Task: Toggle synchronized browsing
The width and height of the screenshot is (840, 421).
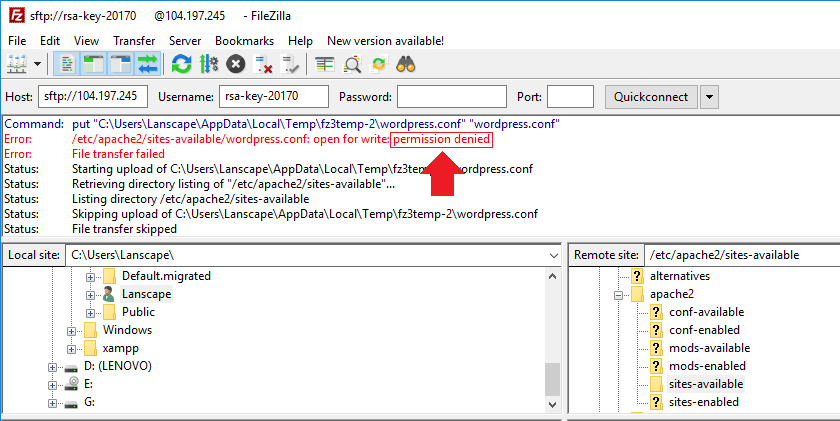Action: coord(379,65)
